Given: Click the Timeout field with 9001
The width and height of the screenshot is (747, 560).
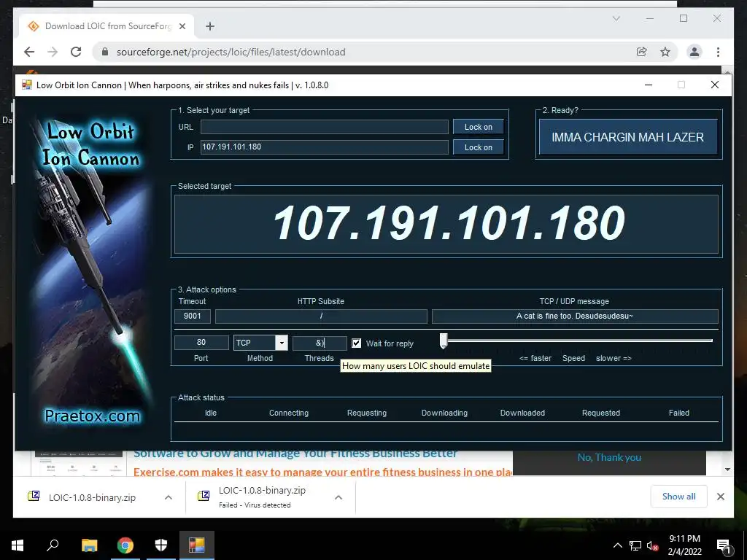Looking at the screenshot, I should (193, 316).
